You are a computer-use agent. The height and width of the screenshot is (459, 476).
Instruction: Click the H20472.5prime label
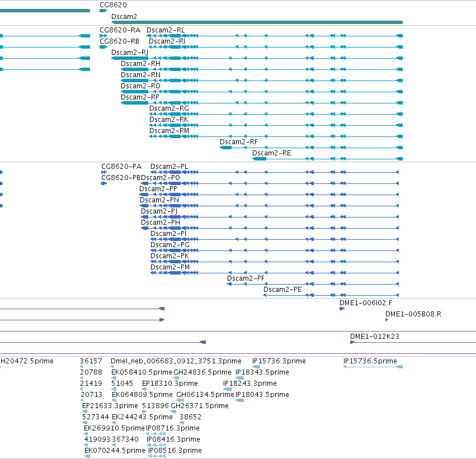27,361
